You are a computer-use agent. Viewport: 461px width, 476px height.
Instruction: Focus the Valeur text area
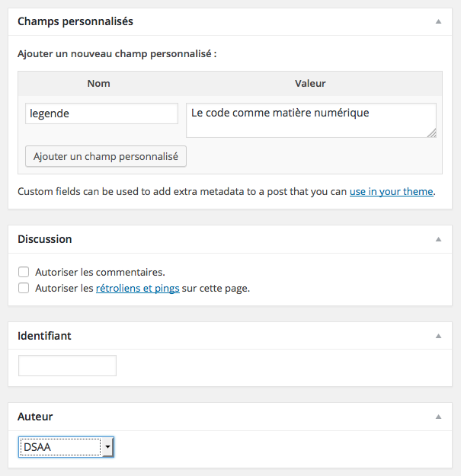pyautogui.click(x=311, y=120)
